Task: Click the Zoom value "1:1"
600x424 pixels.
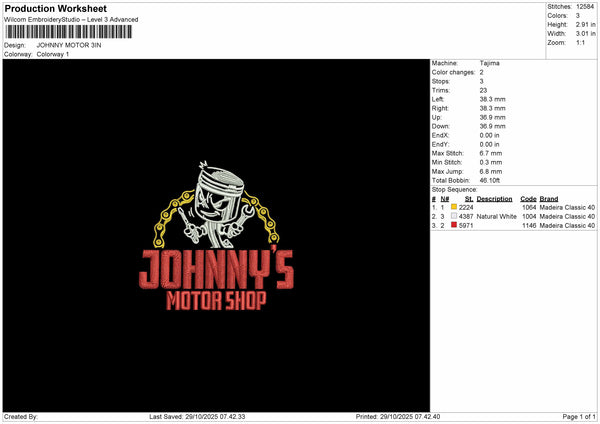Action: click(580, 42)
